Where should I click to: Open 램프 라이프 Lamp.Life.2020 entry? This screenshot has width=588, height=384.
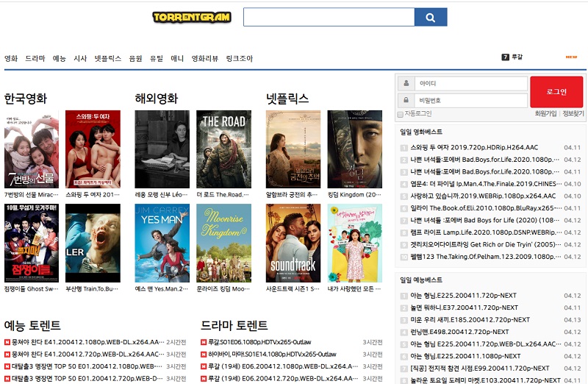(486, 232)
